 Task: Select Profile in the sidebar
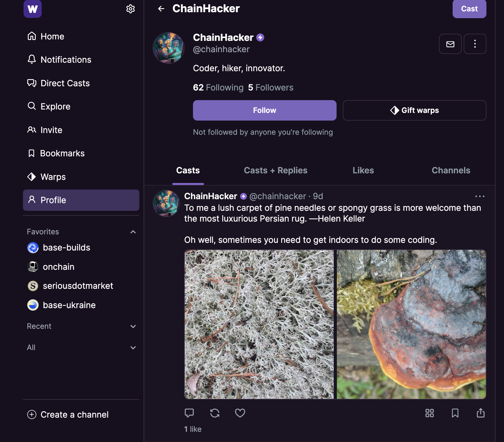tap(81, 200)
